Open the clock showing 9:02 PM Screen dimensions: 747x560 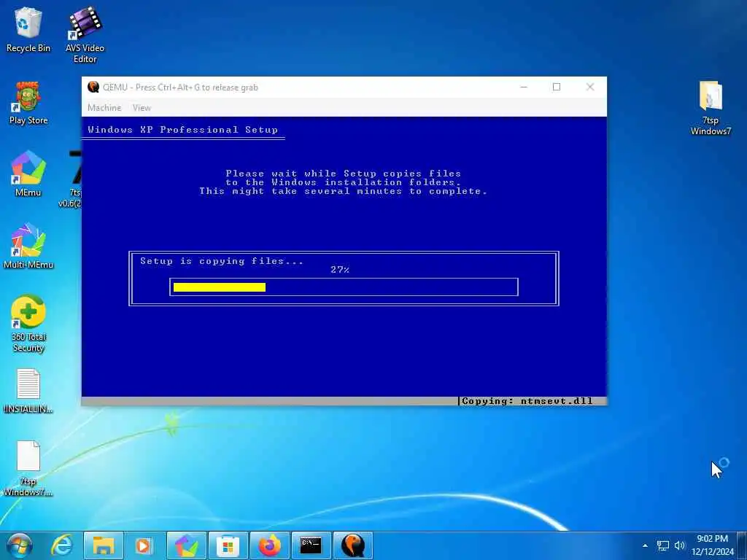pyautogui.click(x=713, y=545)
